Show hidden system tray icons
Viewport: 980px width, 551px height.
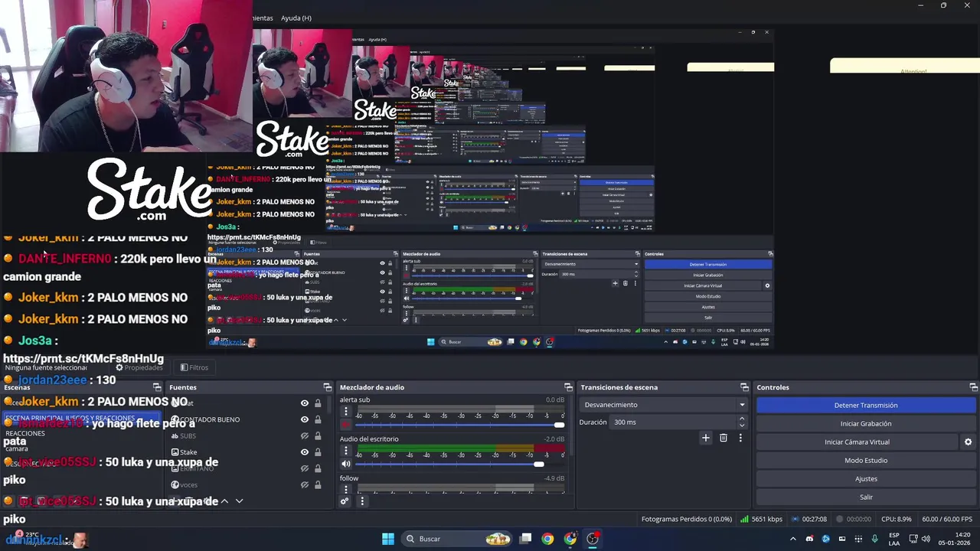click(792, 539)
